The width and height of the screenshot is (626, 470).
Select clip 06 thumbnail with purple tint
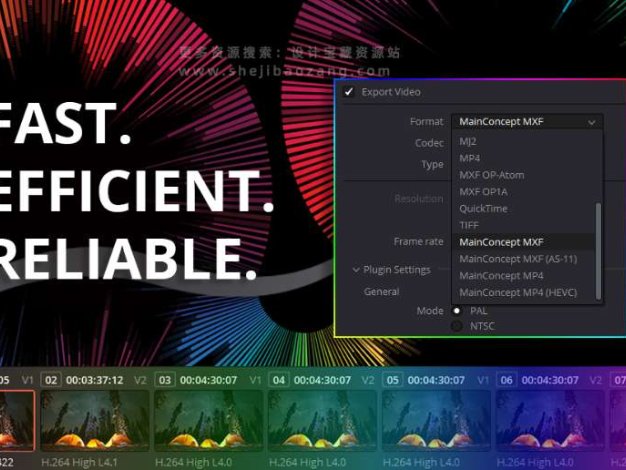[x=550, y=420]
